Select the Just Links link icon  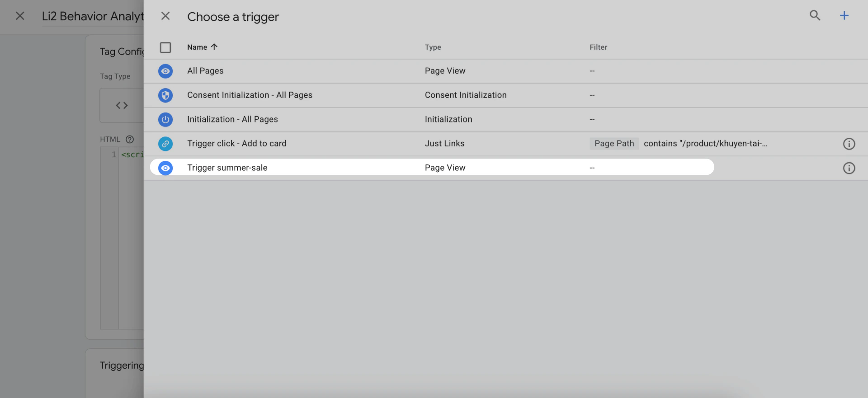(x=165, y=144)
